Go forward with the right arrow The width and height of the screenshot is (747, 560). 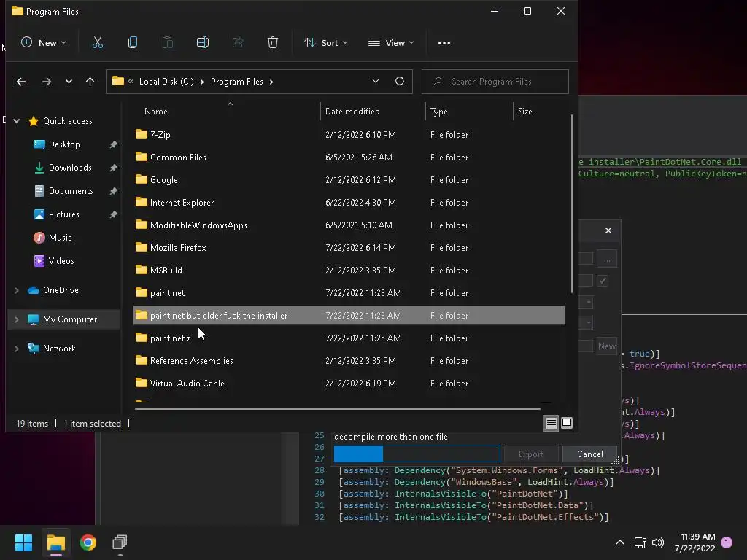coord(46,82)
